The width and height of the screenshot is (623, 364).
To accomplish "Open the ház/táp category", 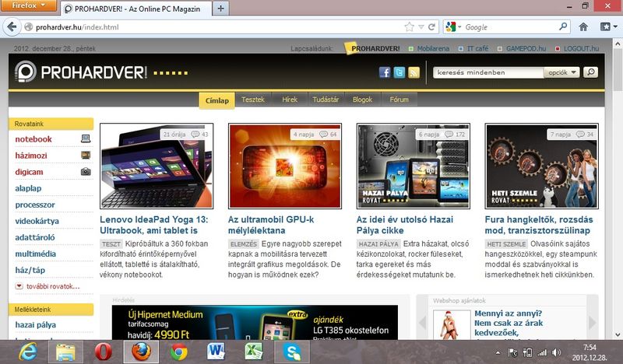I will point(30,270).
